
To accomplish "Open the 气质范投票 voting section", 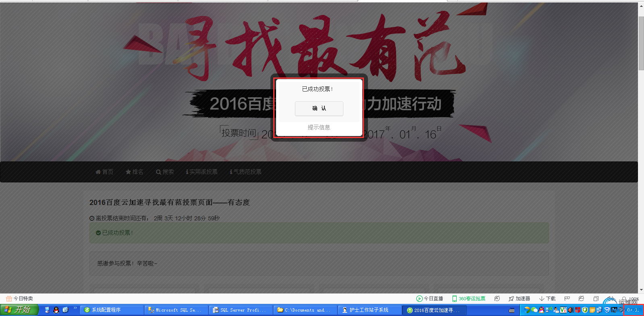I will 245,172.
